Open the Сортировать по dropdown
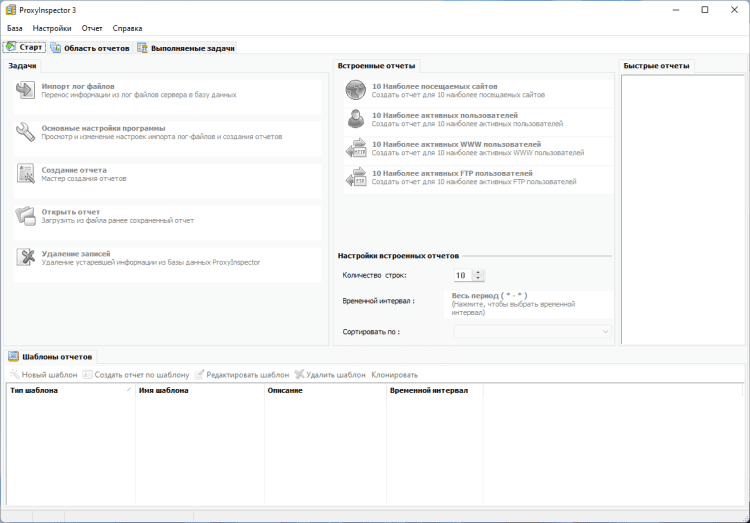This screenshot has height=523, width=750. click(x=532, y=331)
